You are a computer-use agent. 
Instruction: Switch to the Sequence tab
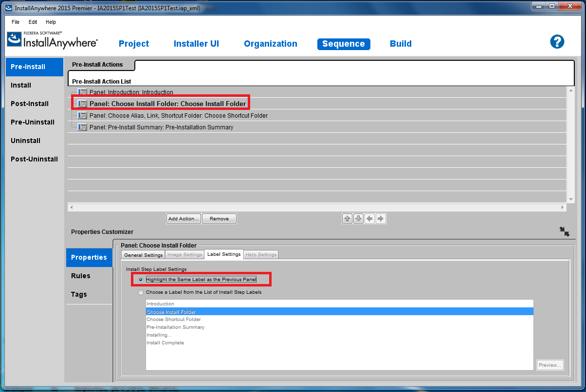click(x=344, y=44)
